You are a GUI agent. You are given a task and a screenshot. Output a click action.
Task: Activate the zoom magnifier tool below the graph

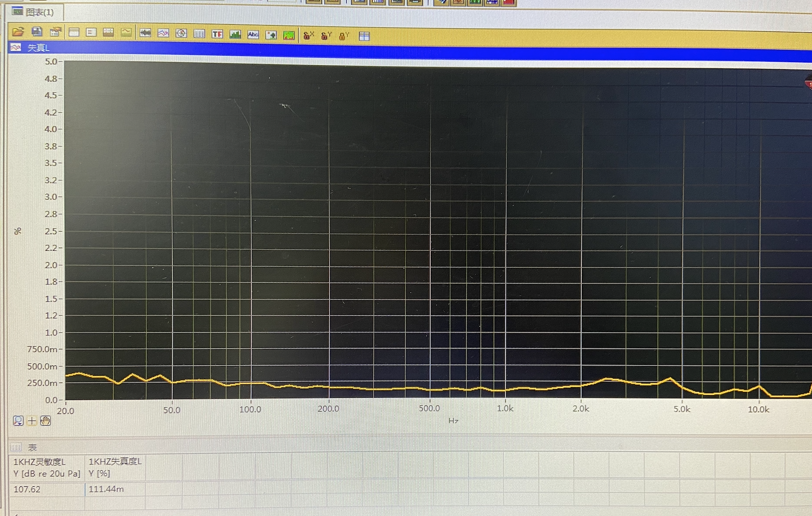18,421
